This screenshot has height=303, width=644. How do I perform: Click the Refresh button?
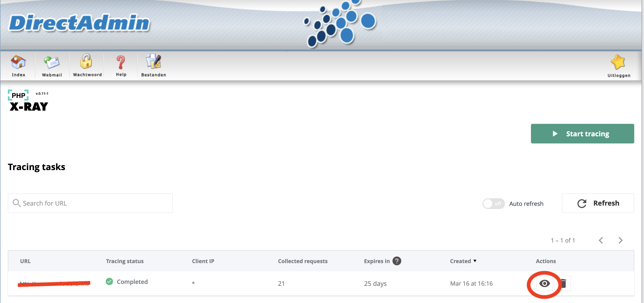pos(598,203)
